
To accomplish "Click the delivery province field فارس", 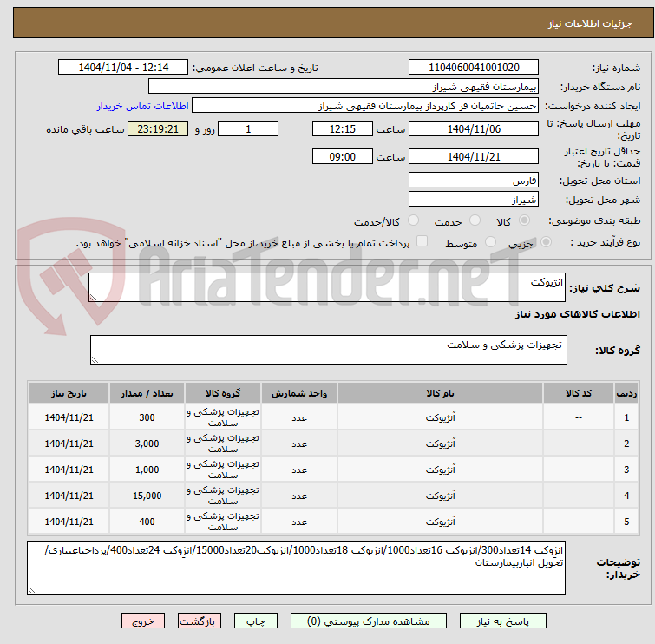I will (x=474, y=181).
